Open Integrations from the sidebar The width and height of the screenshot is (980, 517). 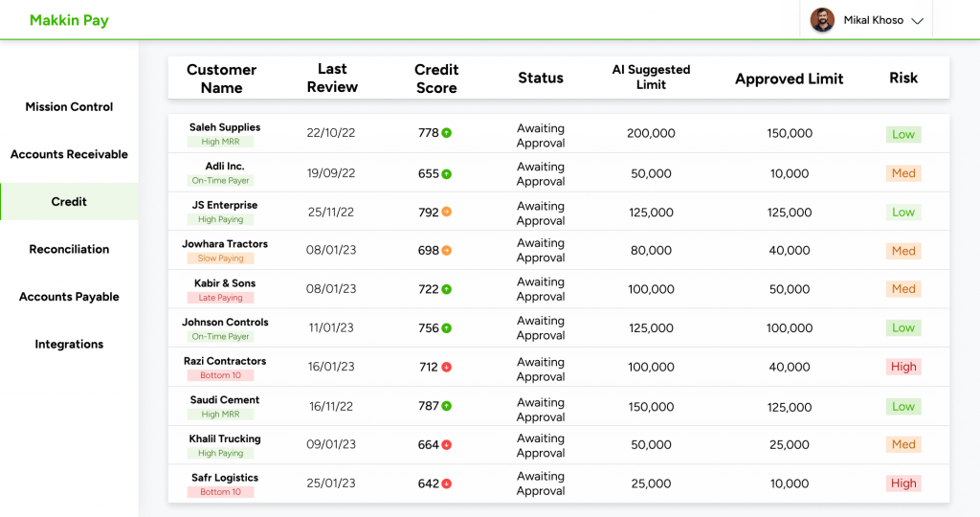pyautogui.click(x=69, y=344)
